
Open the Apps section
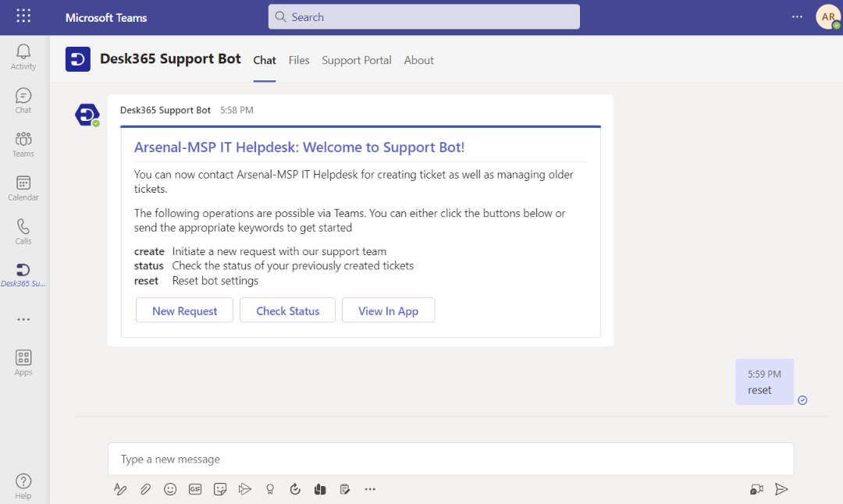(23, 361)
